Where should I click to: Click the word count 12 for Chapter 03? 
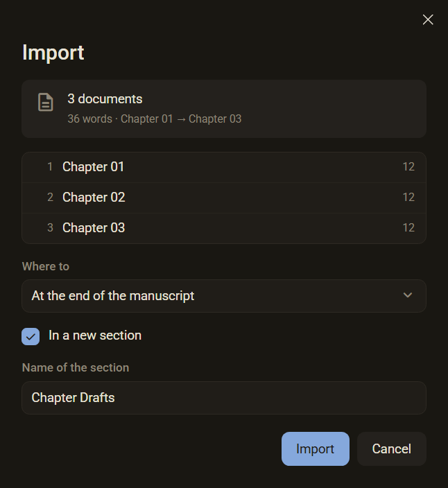coord(408,228)
